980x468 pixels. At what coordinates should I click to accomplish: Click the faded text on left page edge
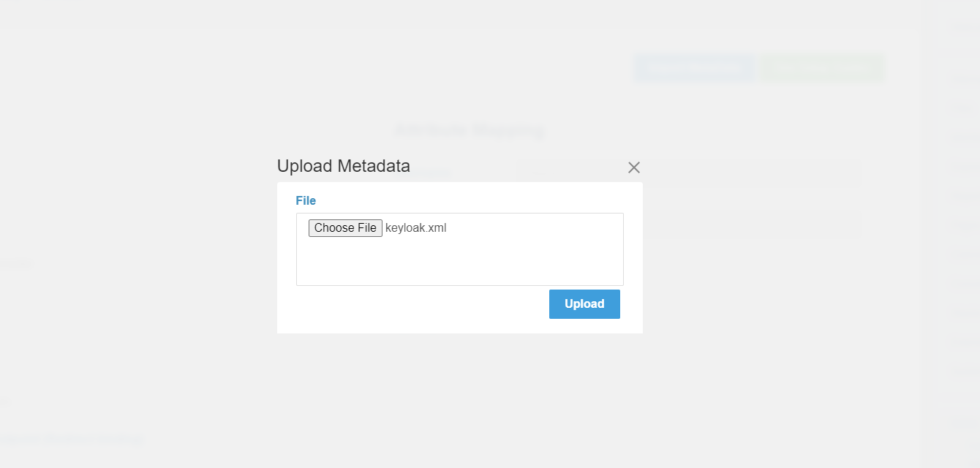click(16, 263)
